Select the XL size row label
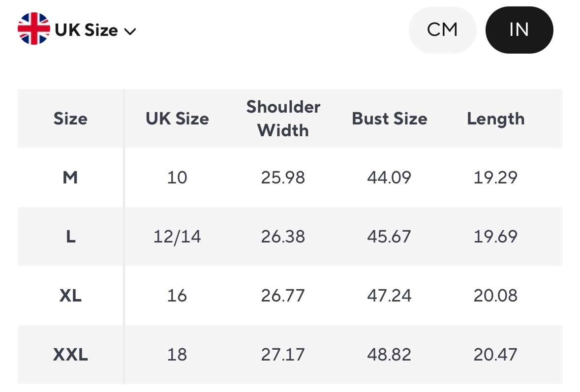The height and width of the screenshot is (392, 580). pyautogui.click(x=70, y=296)
